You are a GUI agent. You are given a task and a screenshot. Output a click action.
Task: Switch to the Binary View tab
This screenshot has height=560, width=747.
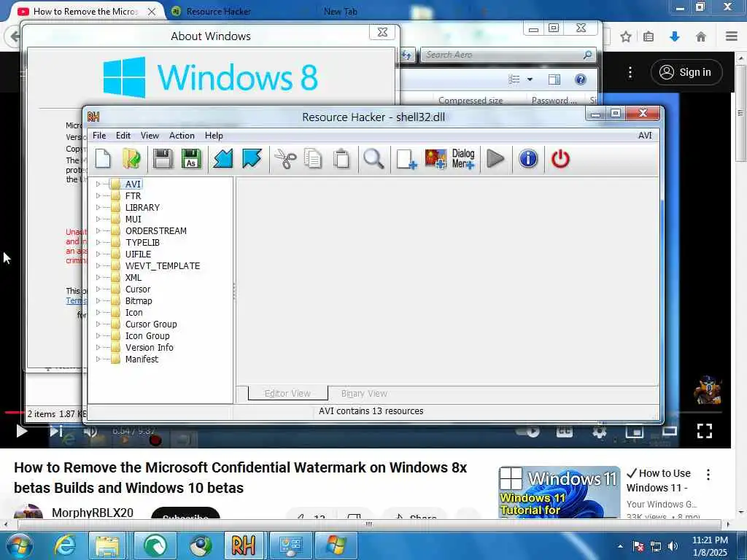pos(364,393)
